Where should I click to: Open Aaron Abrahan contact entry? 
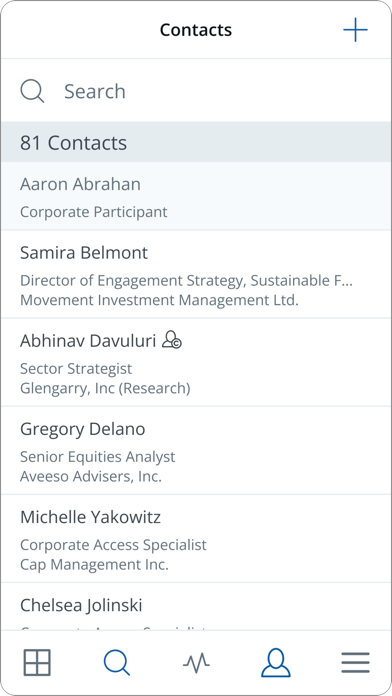(196, 196)
